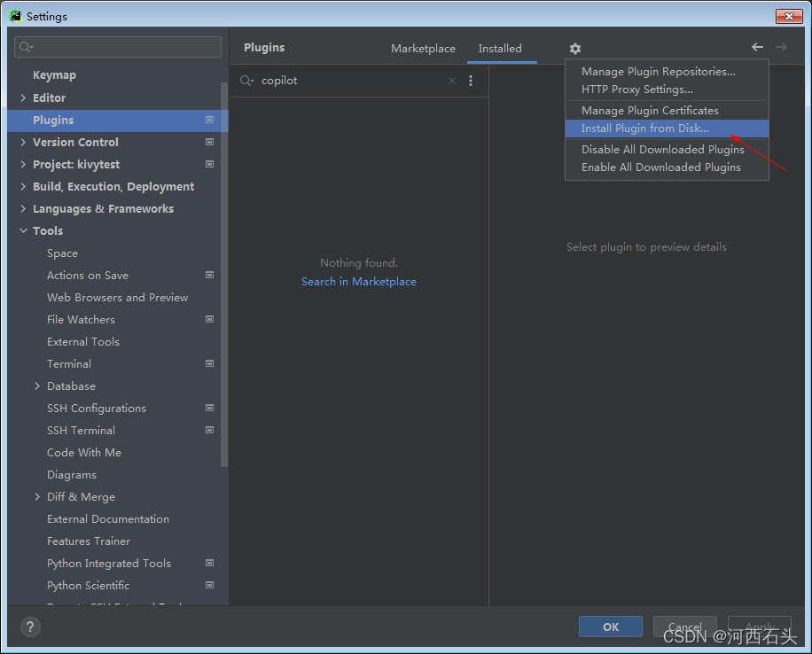Screen dimensions: 812x654
Task: Open Actions on Save settings
Action: 88,276
